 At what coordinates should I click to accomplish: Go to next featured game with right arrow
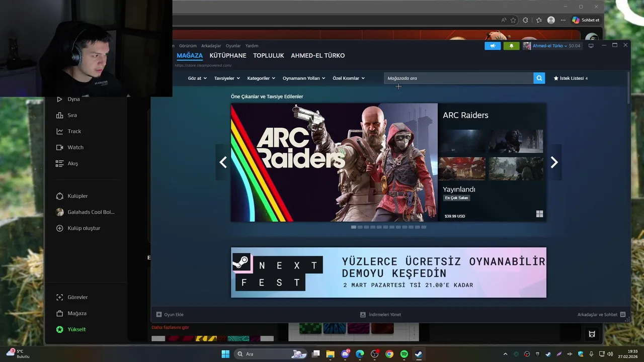click(554, 162)
